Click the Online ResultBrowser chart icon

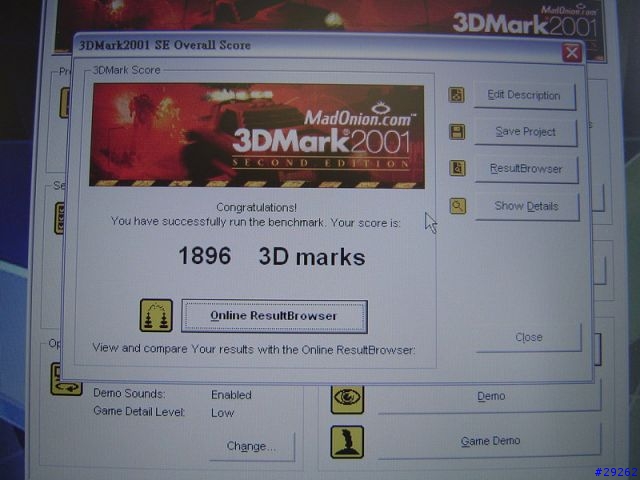156,316
